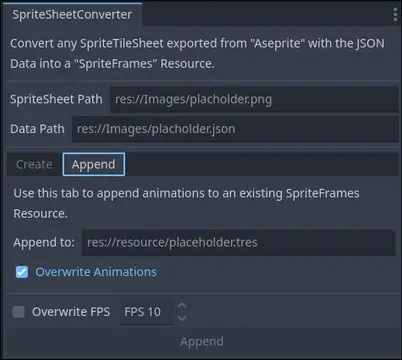The width and height of the screenshot is (402, 360).
Task: Click the Data Path input field
Action: 235,129
